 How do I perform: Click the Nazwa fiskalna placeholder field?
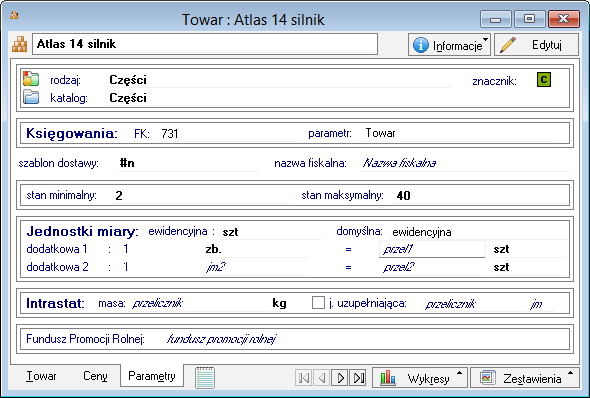(464, 163)
